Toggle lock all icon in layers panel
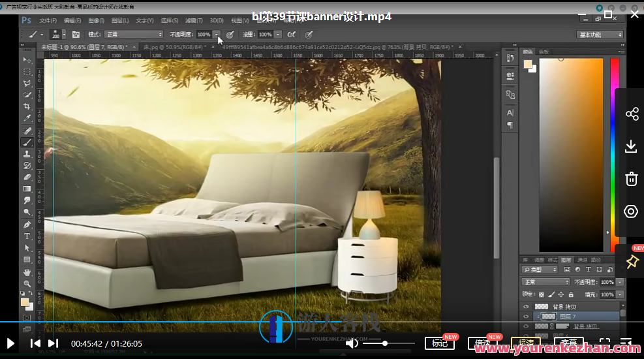The width and height of the screenshot is (644, 359). click(x=571, y=294)
